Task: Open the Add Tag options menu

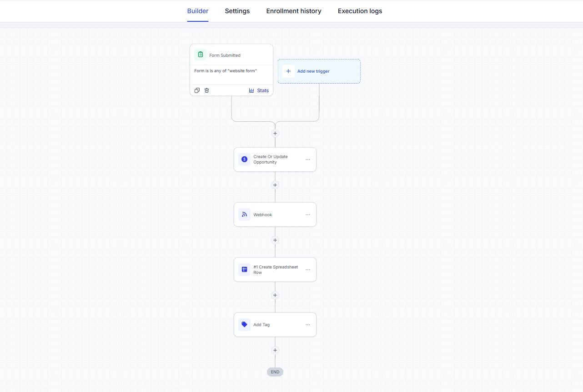Action: pos(308,325)
